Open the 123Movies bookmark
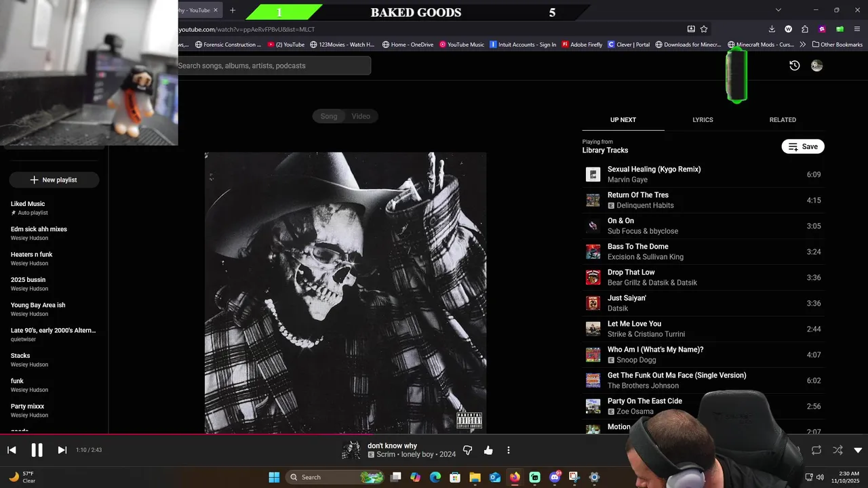This screenshot has height=488, width=868. pyautogui.click(x=342, y=45)
